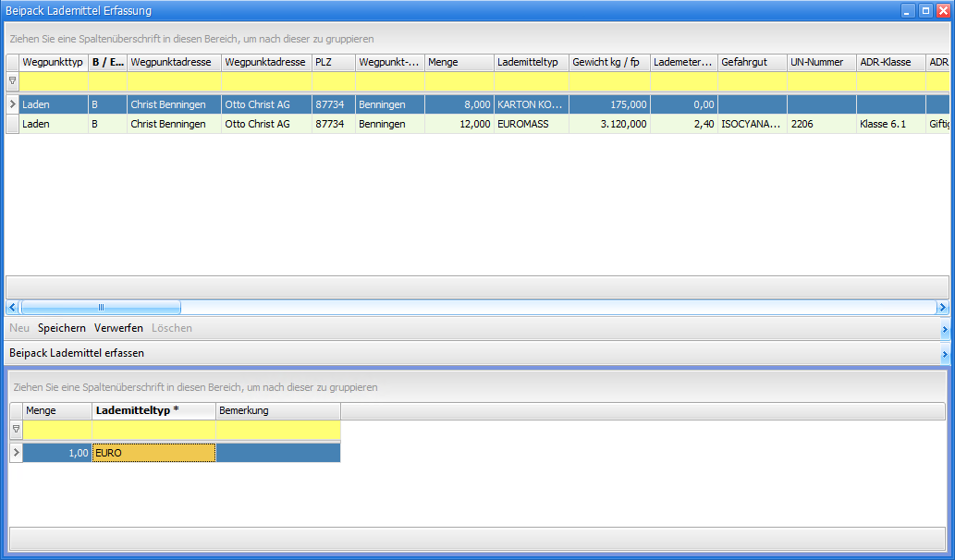Click the UN-Nummer column header
This screenshot has height=560, width=955.
click(x=821, y=62)
